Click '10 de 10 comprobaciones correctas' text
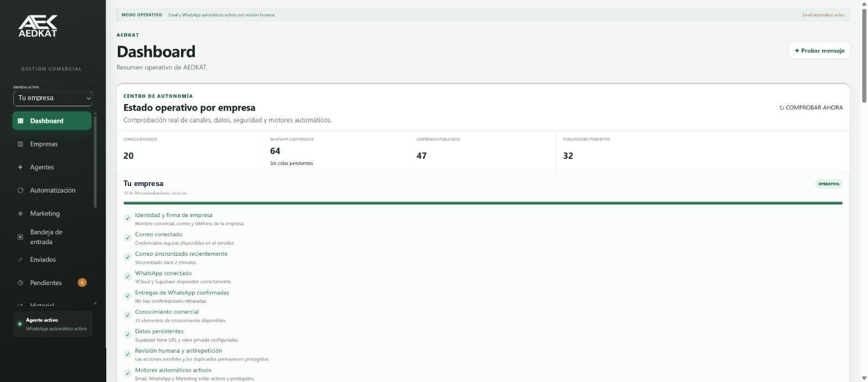The width and height of the screenshot is (868, 382). tap(155, 193)
